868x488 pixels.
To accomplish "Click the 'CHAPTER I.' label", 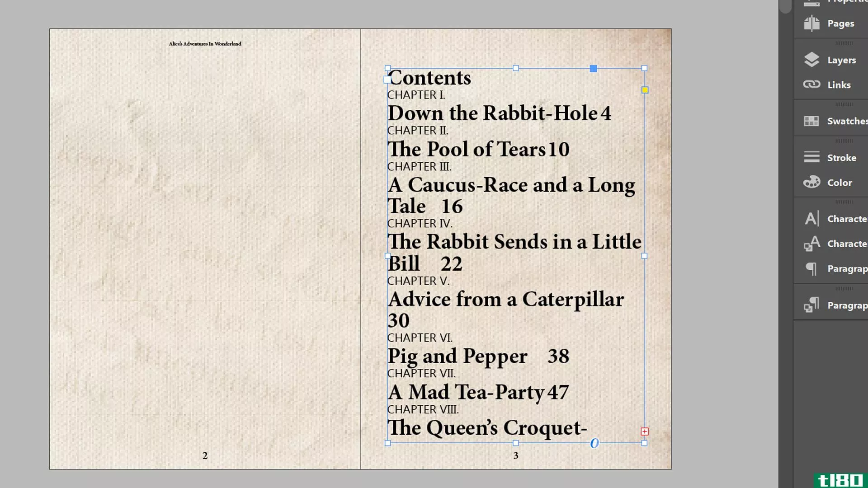I will (416, 95).
